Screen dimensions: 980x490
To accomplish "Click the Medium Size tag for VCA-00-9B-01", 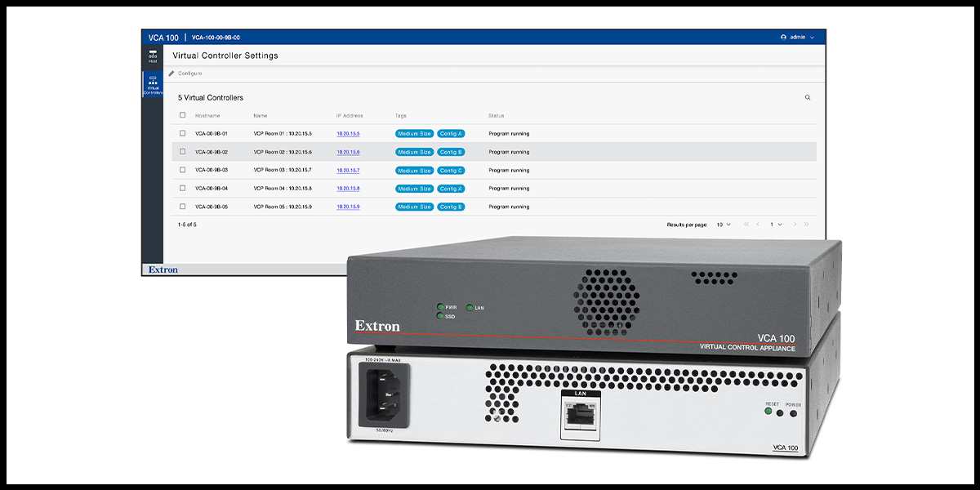I will (x=414, y=133).
